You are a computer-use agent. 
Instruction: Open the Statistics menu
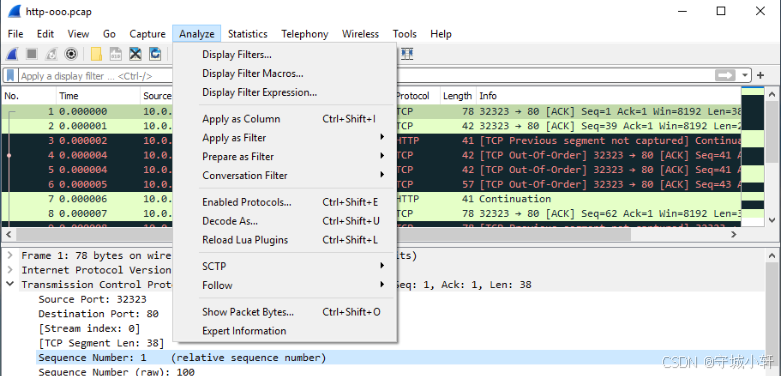tap(248, 34)
